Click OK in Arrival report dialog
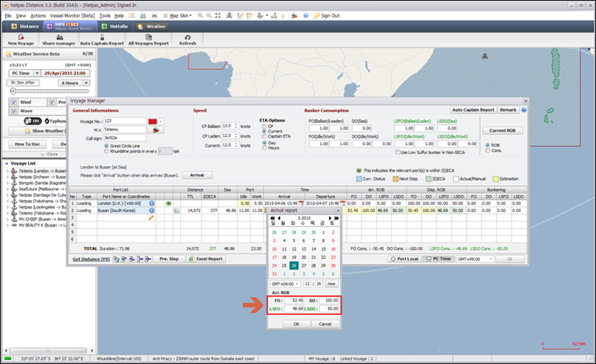The image size is (596, 364). pyautogui.click(x=297, y=324)
